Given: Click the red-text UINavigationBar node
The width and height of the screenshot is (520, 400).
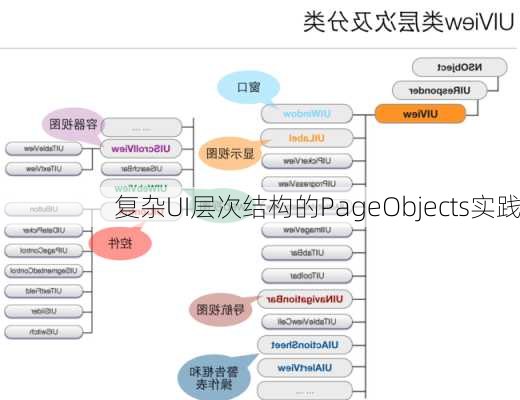Looking at the screenshot, I should tap(305, 299).
